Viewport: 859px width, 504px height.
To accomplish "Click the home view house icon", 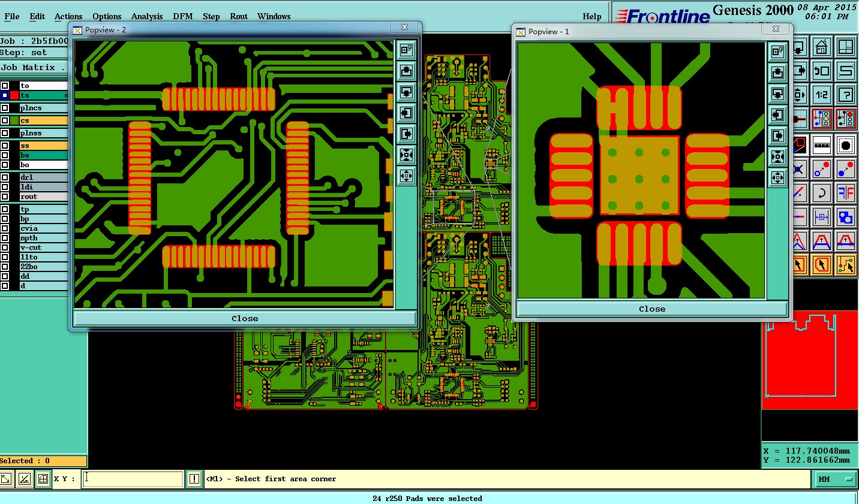I will pos(821,47).
